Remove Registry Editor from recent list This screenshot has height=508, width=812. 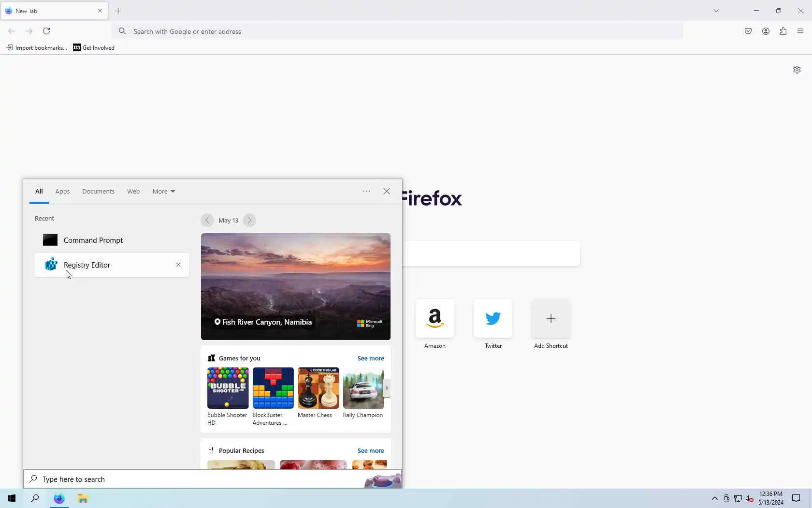pos(178,265)
